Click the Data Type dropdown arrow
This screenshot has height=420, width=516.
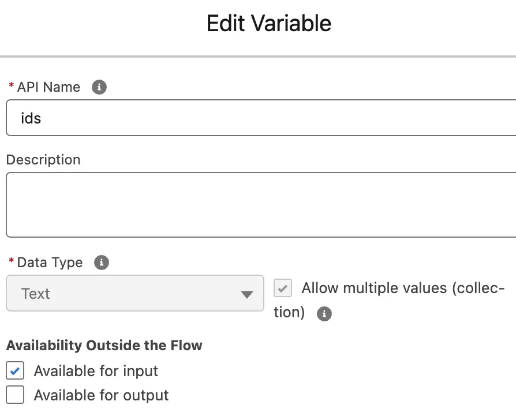pyautogui.click(x=247, y=294)
